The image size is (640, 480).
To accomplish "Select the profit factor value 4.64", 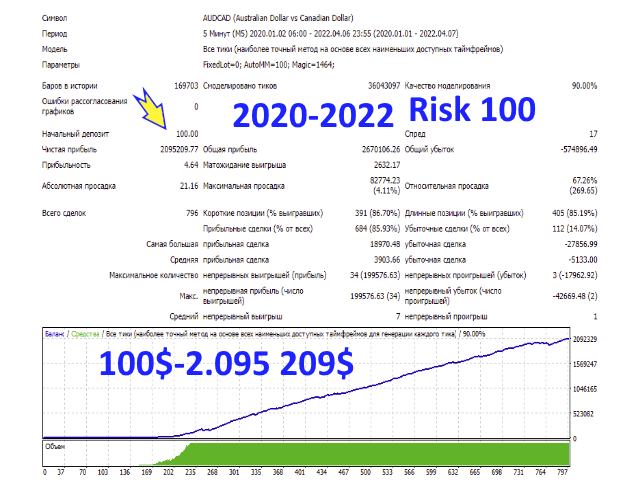I will pos(191,165).
